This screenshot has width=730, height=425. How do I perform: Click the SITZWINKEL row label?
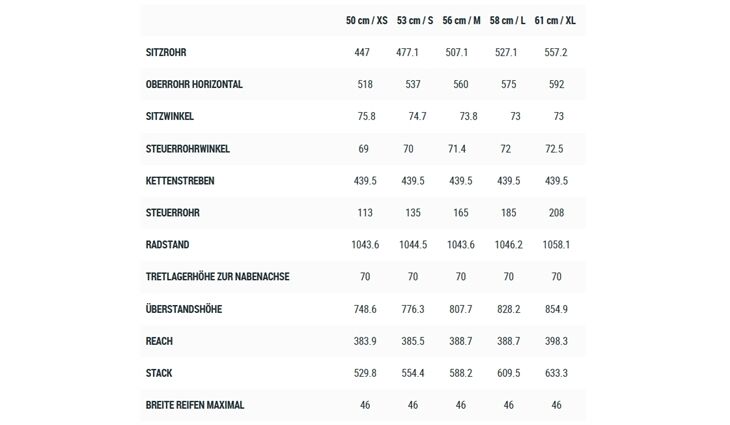169,116
